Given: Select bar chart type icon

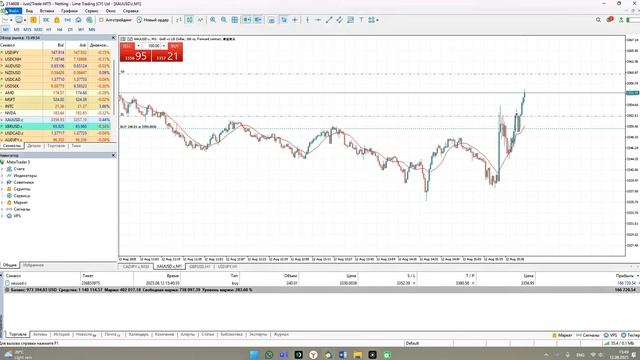Looking at the screenshot, I should pyautogui.click(x=179, y=20).
